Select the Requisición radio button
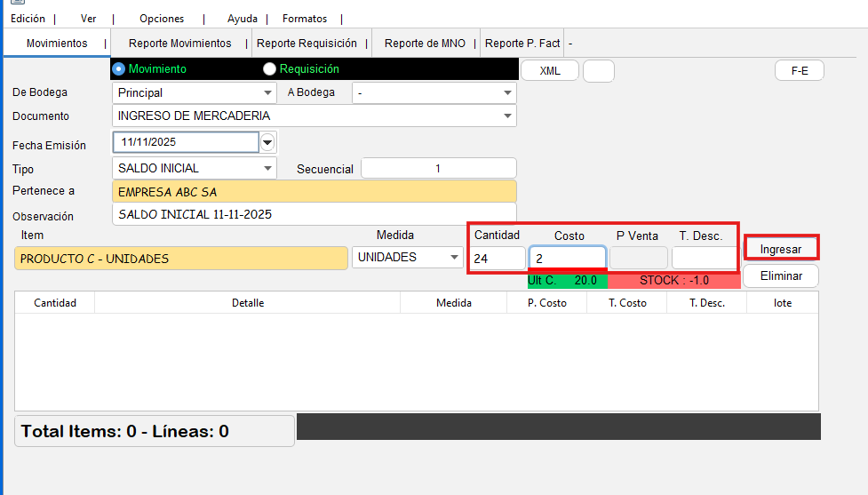Viewport: 868px width, 495px height. tap(270, 68)
